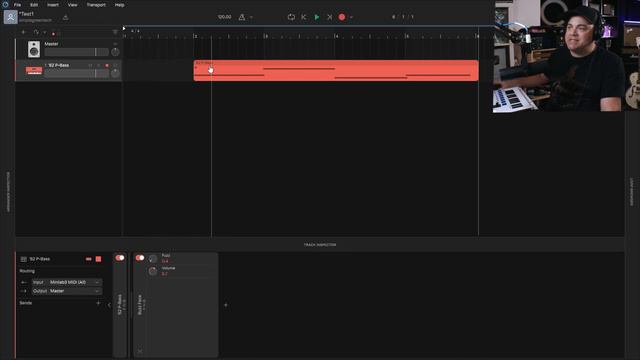Skip to the start of the project
This screenshot has height=360, width=640.
pos(304,17)
